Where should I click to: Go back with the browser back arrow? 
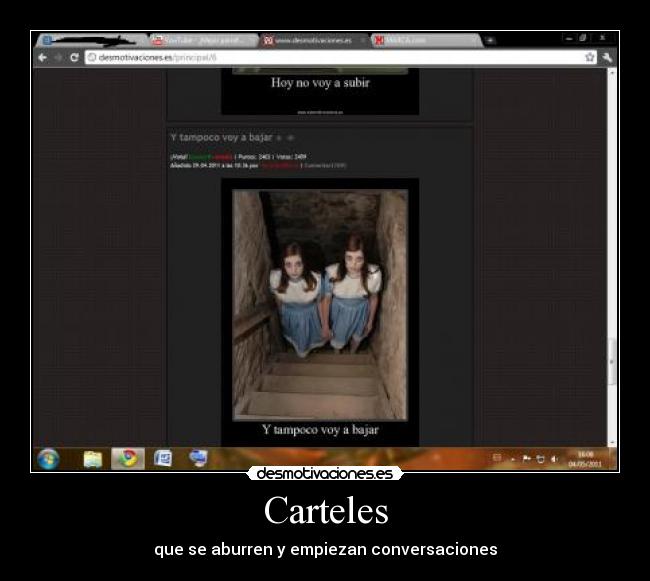click(42, 58)
